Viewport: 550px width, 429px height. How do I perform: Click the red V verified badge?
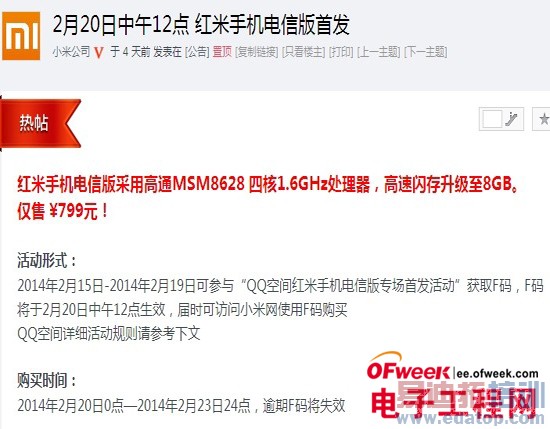99,53
